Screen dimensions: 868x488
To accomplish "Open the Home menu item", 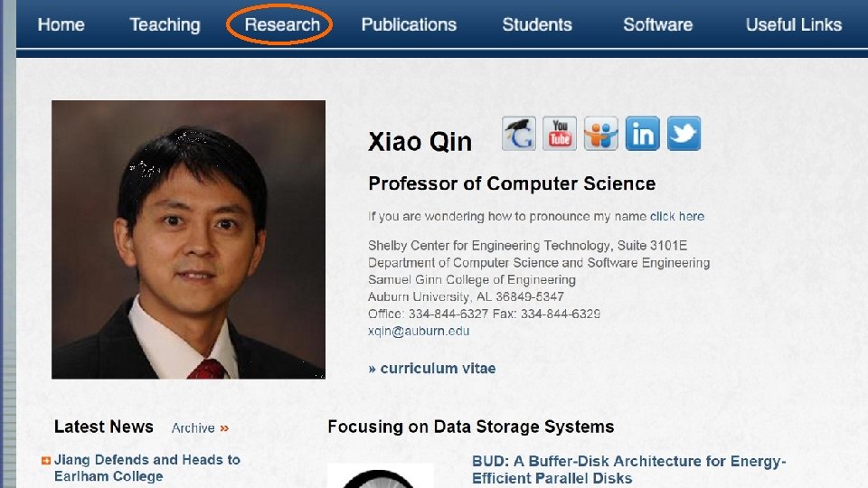I will click(61, 24).
